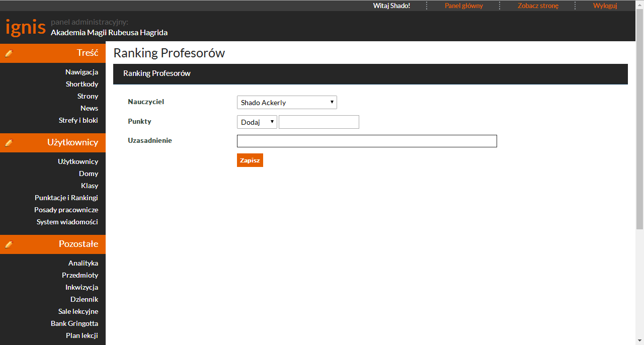The width and height of the screenshot is (644, 345).
Task: Select Shortkody from the sidebar
Action: click(x=82, y=84)
